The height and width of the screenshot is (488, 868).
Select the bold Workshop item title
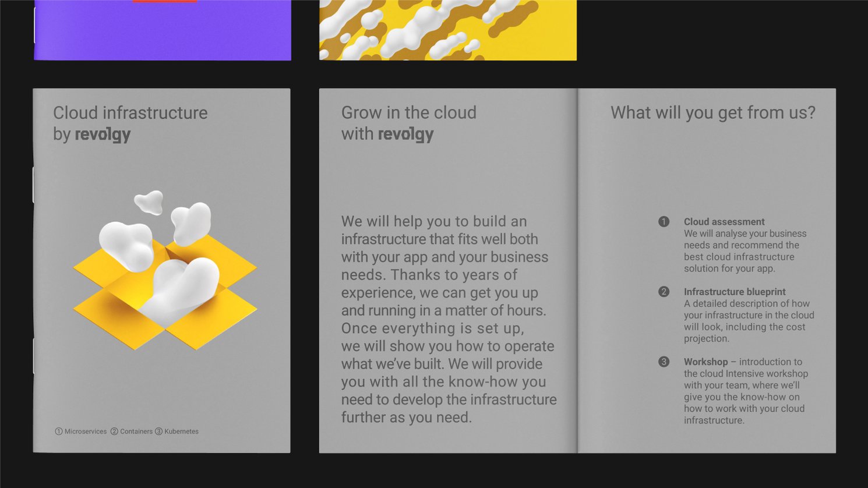pos(705,362)
